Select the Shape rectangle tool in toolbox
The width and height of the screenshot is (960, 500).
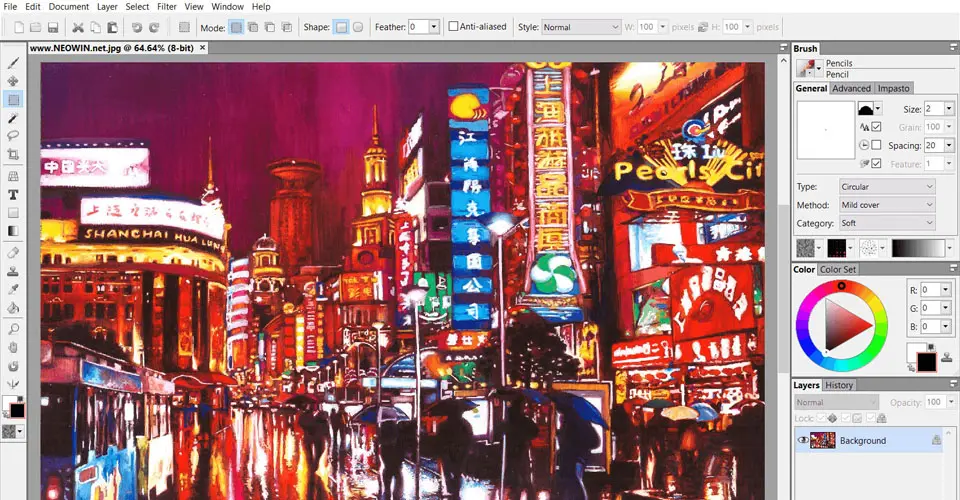click(13, 213)
